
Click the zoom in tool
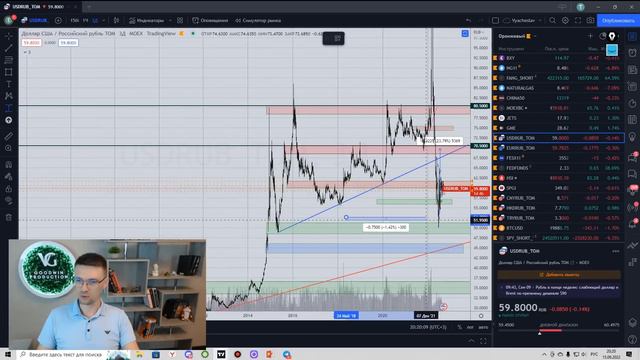(9, 148)
